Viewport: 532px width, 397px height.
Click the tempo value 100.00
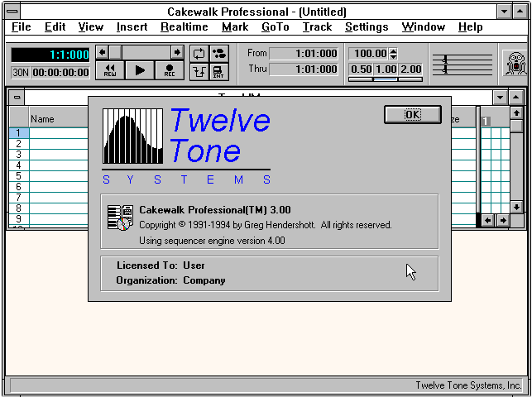point(369,54)
